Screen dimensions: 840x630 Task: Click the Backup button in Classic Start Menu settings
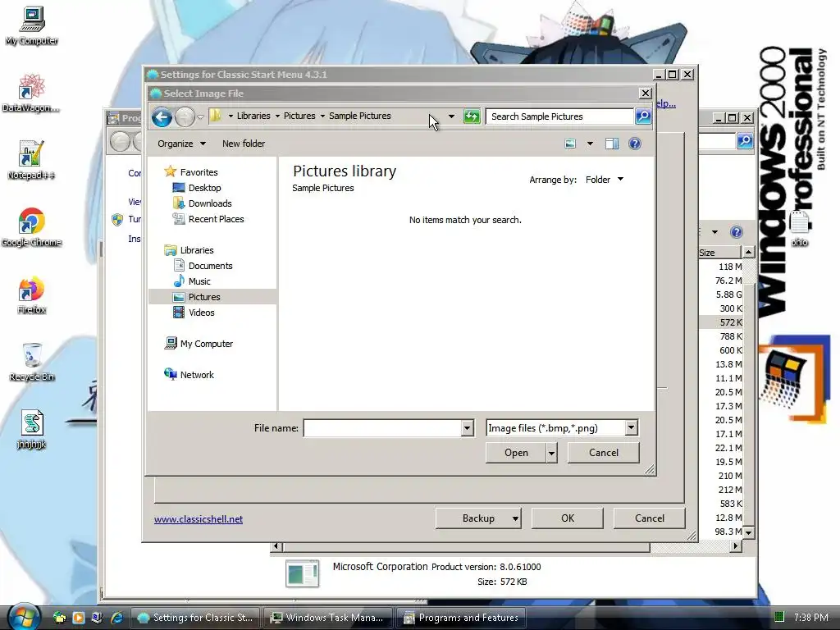point(478,518)
